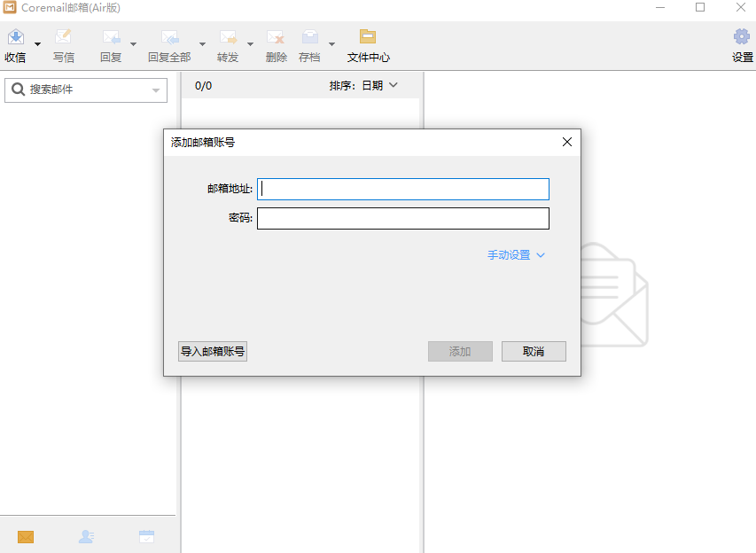This screenshot has height=553, width=756.
Task: Open the calendar icon at bottom
Action: 146,536
